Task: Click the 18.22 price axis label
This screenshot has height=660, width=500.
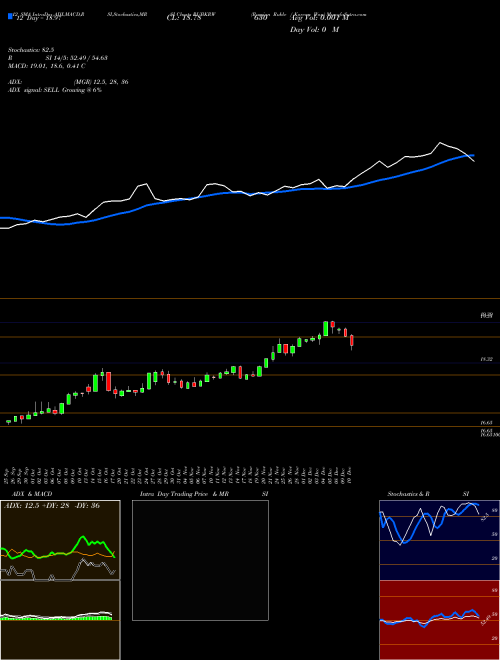Action: [x=487, y=359]
